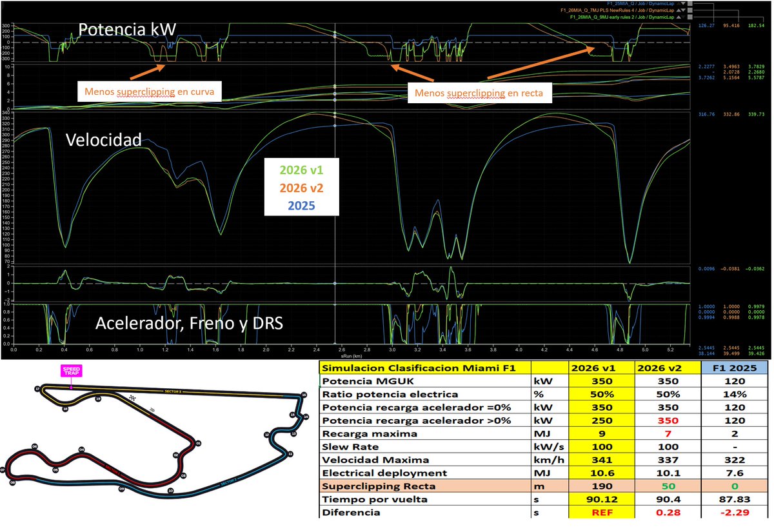Image resolution: width=774 pixels, height=532 pixels.
Task: Select turn 07 marker on the circuit map
Action: [x=3, y=469]
